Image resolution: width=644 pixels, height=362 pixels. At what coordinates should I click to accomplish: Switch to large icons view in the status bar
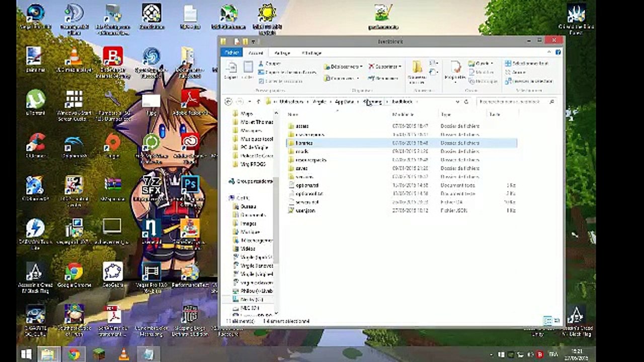coord(556,321)
